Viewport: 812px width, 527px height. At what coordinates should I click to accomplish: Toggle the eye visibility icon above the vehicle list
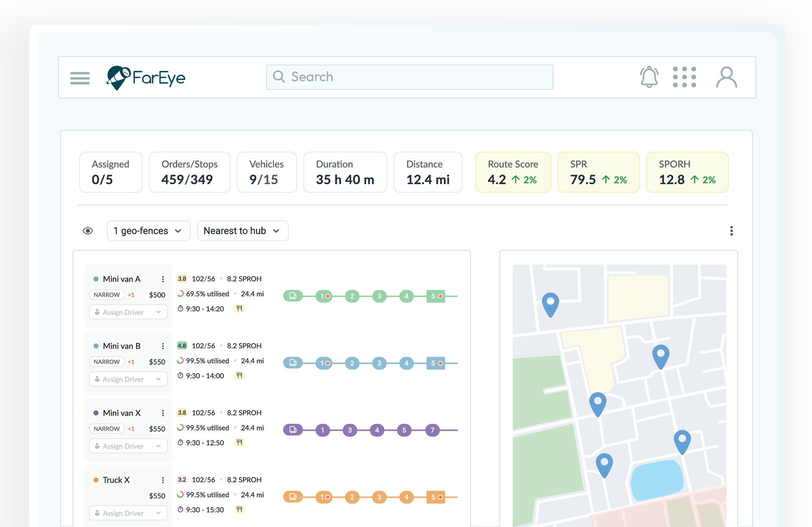88,231
